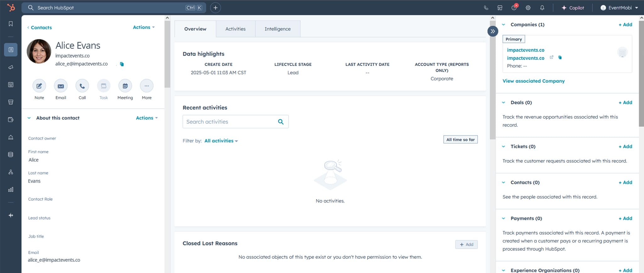Collapse the Tickets (0) card
The image size is (644, 273).
pyautogui.click(x=503, y=147)
